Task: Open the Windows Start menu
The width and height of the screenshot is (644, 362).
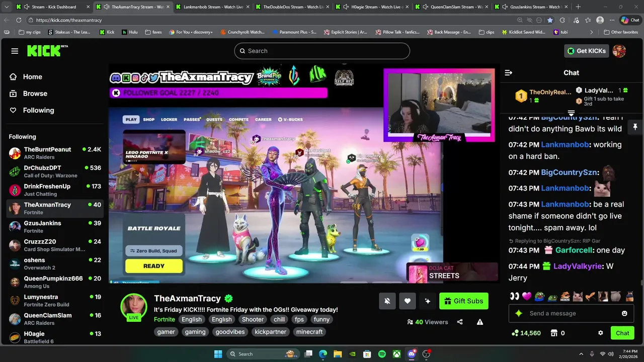Action: 218,354
